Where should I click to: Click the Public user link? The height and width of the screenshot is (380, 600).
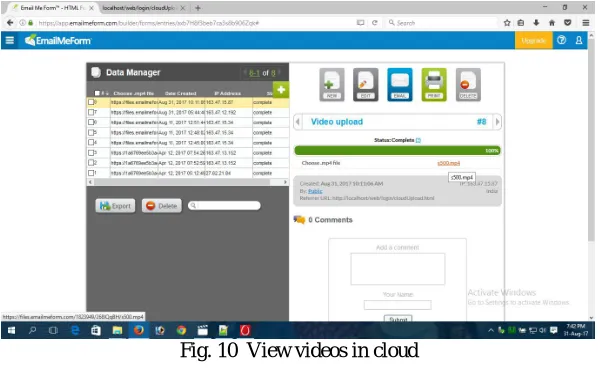click(315, 191)
